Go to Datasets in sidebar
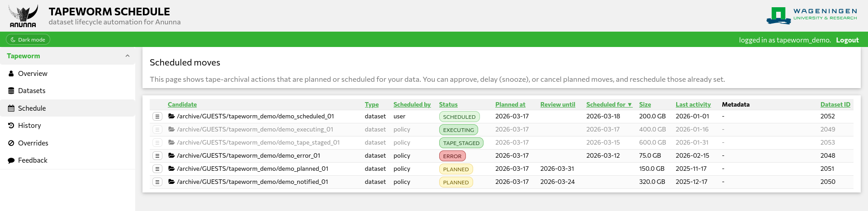This screenshot has width=868, height=211. 32,91
